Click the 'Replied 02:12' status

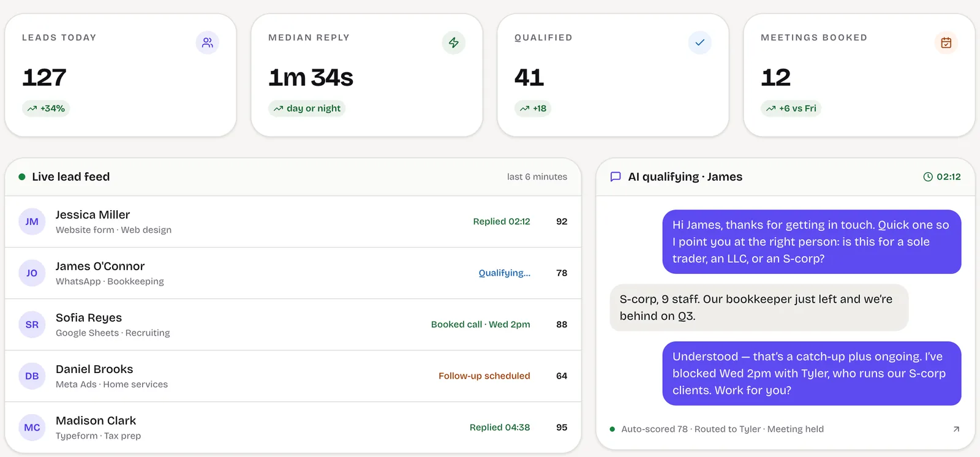(x=502, y=222)
